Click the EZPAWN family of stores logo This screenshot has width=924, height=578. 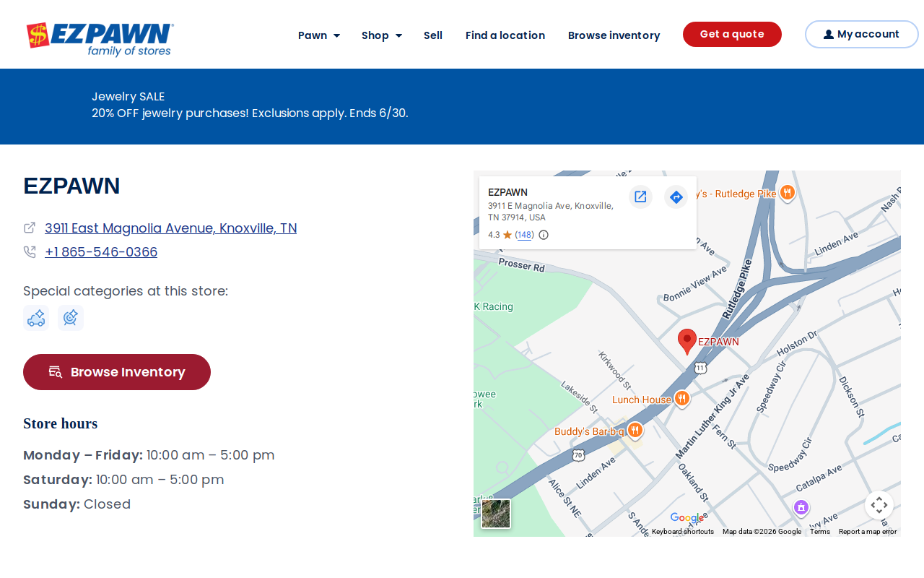click(x=100, y=39)
